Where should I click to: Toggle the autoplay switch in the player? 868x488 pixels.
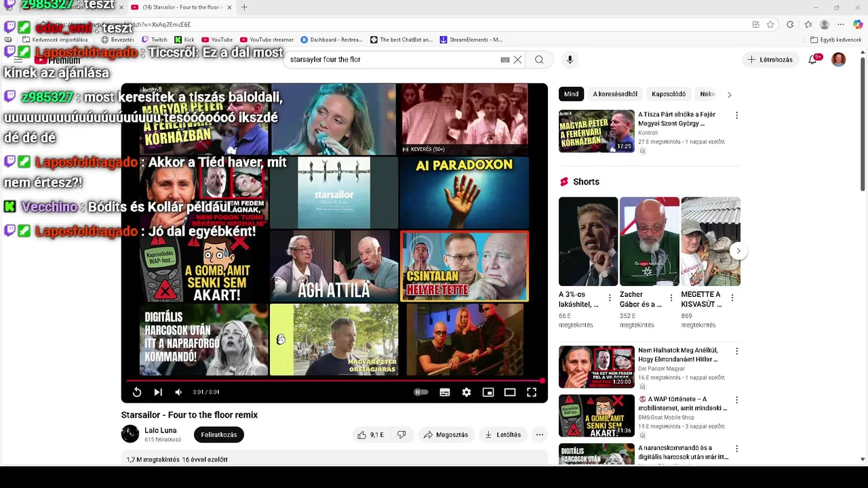click(x=421, y=392)
